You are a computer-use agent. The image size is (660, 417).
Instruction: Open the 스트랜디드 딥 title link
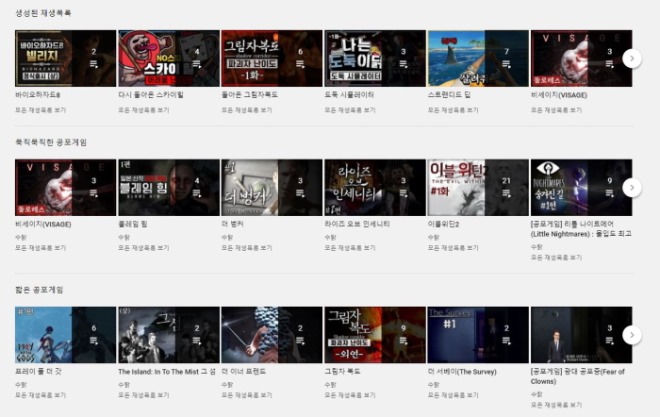coord(449,95)
